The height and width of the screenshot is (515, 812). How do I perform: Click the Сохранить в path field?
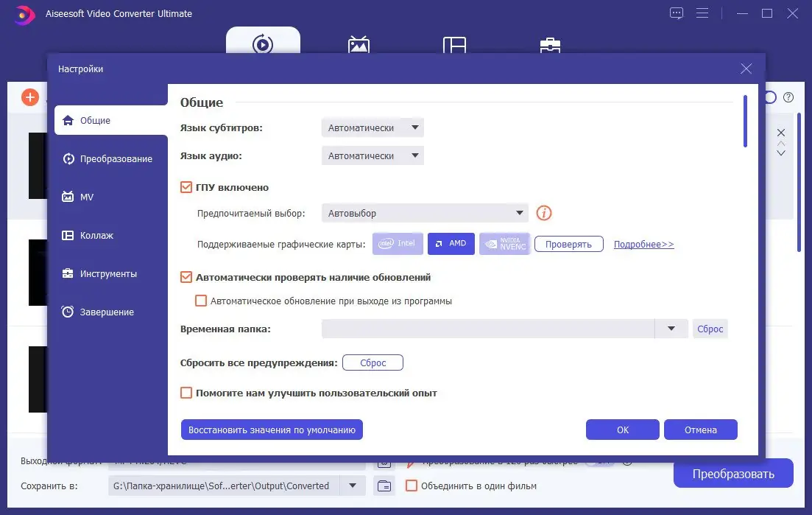pyautogui.click(x=224, y=486)
